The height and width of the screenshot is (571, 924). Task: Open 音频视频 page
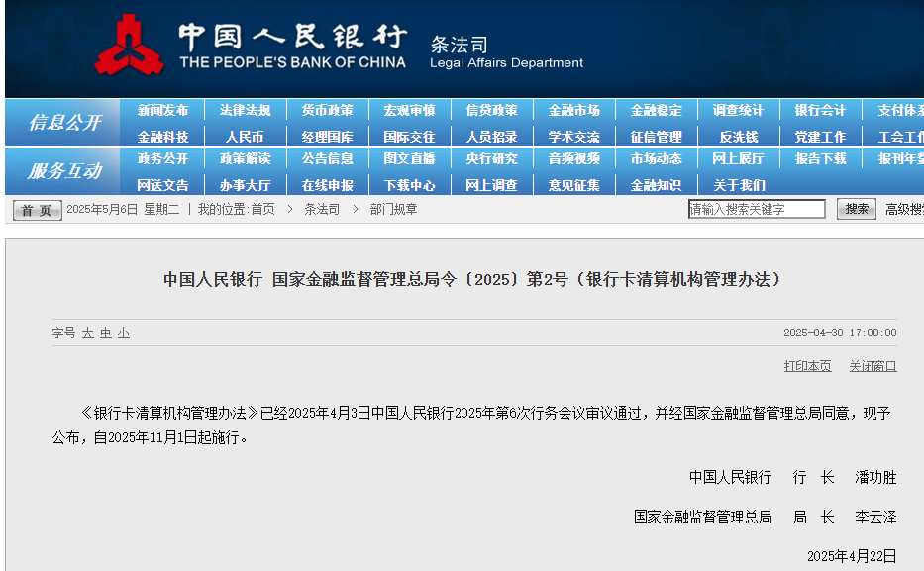(x=574, y=158)
